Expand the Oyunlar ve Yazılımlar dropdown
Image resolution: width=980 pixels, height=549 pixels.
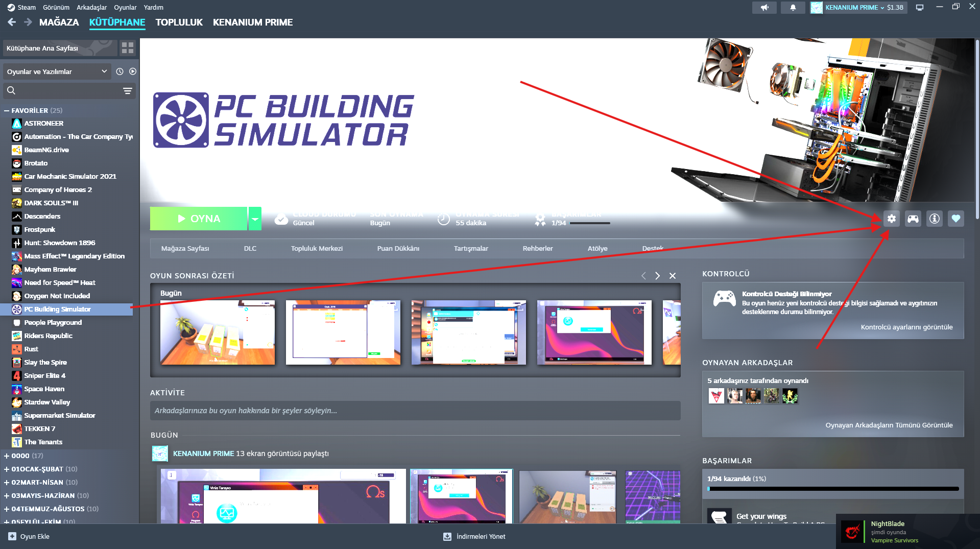pos(57,71)
